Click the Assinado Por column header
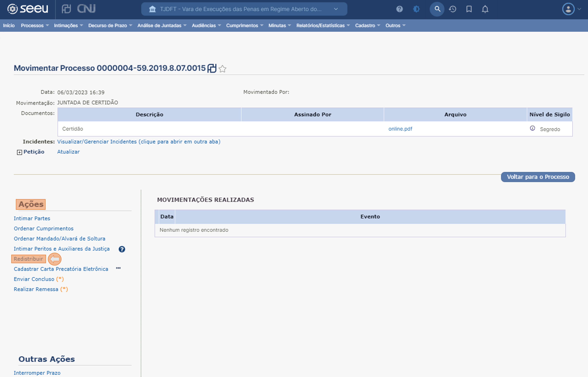This screenshot has height=377, width=588. tap(312, 115)
